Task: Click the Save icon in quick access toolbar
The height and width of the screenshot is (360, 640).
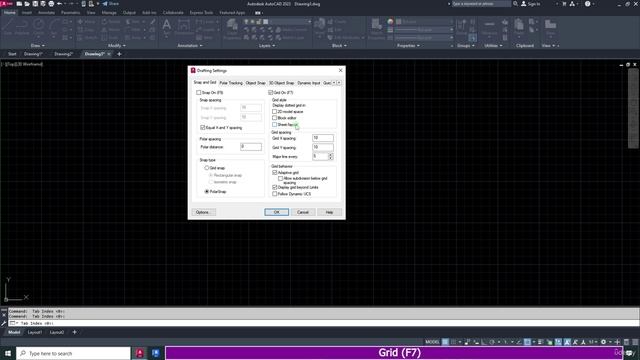Action: [35, 4]
